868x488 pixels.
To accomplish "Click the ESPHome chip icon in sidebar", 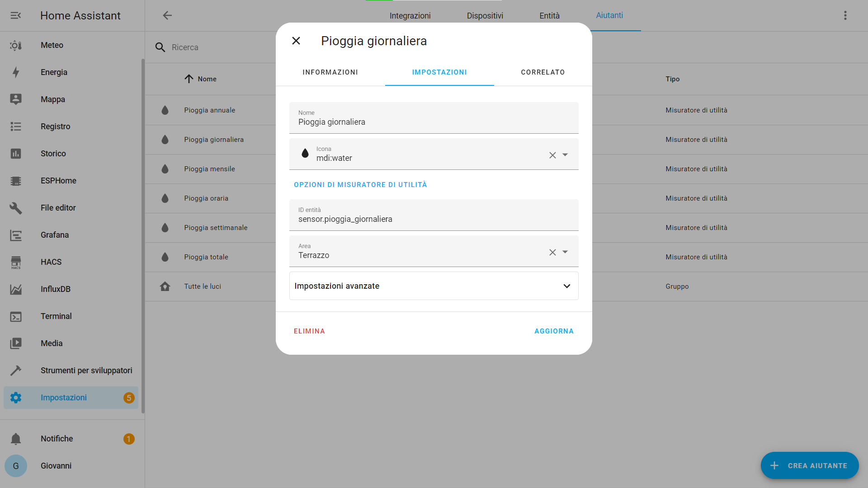I will [x=16, y=181].
